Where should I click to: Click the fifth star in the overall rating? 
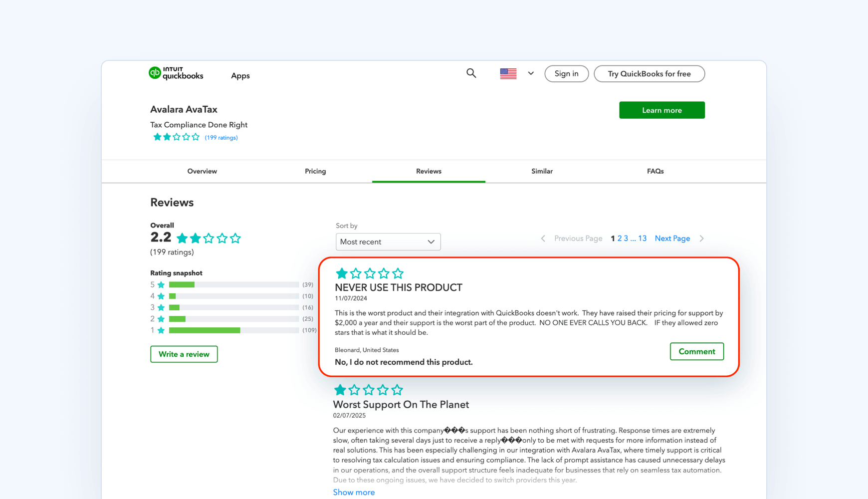(235, 238)
